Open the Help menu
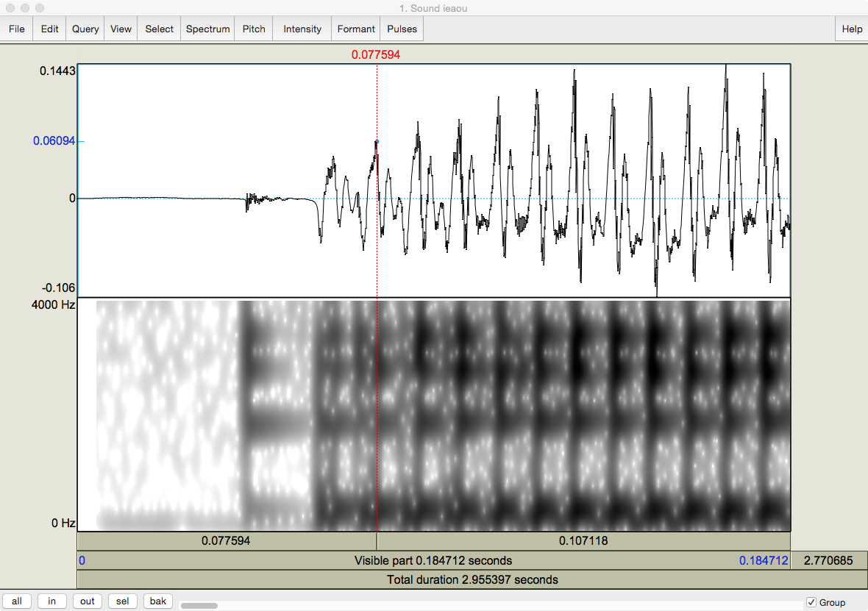Image resolution: width=868 pixels, height=611 pixels. point(852,29)
